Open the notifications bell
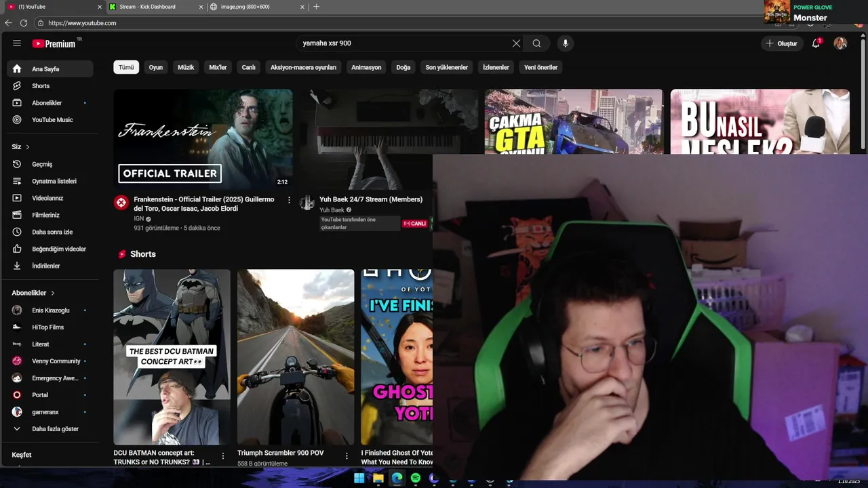Screen dimensions: 868x488 [x=816, y=43]
